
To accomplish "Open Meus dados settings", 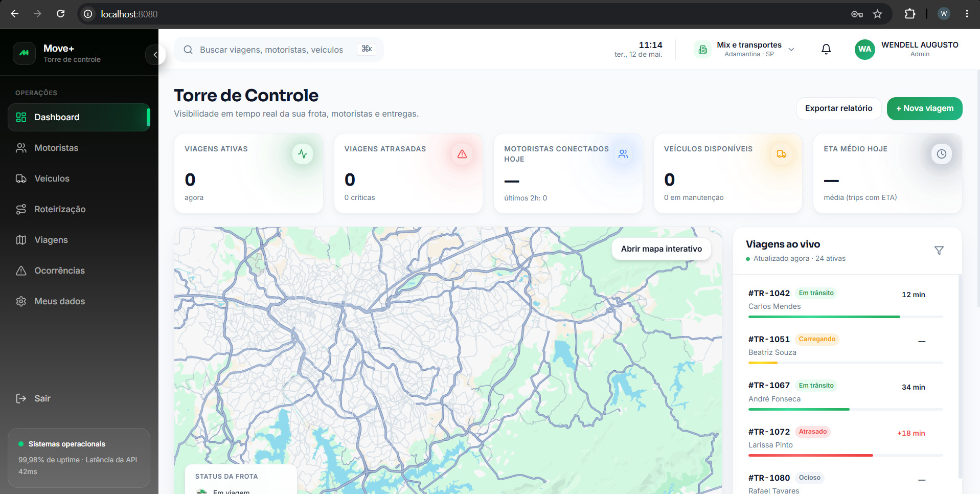I will tap(79, 301).
